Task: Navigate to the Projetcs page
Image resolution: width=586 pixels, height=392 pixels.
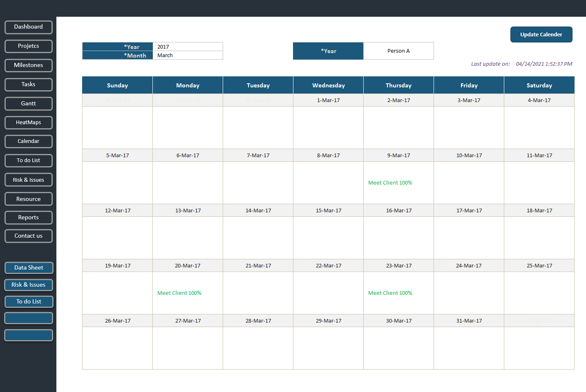Action: [x=28, y=46]
